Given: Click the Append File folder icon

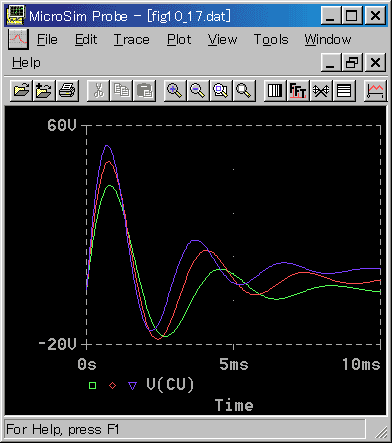Looking at the screenshot, I should pyautogui.click(x=44, y=90).
